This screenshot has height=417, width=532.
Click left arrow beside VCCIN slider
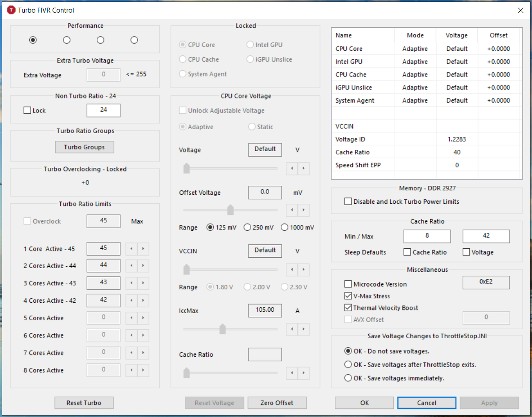tap(292, 269)
